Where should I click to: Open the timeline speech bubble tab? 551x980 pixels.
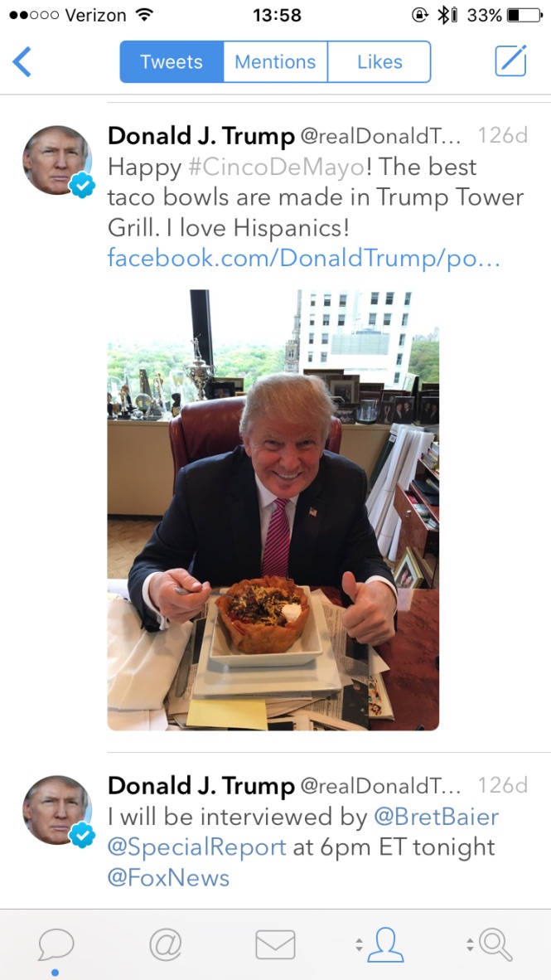[x=56, y=945]
